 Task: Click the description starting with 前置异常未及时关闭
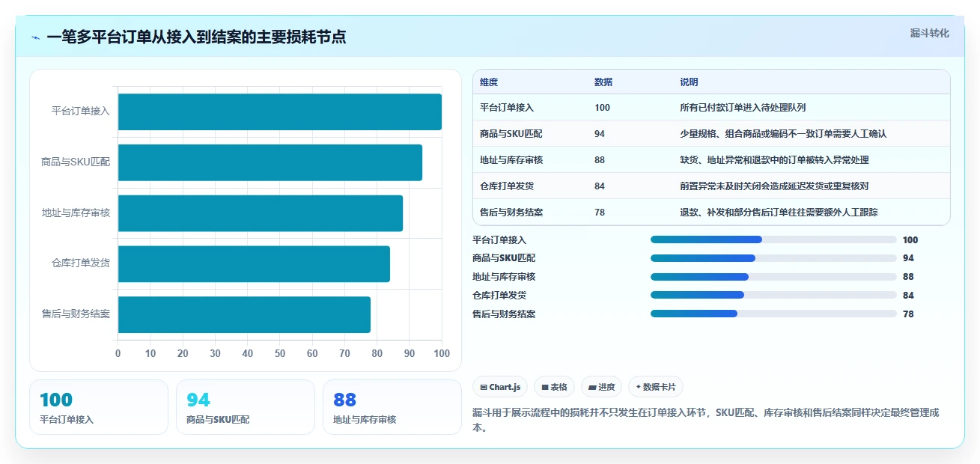[774, 186]
